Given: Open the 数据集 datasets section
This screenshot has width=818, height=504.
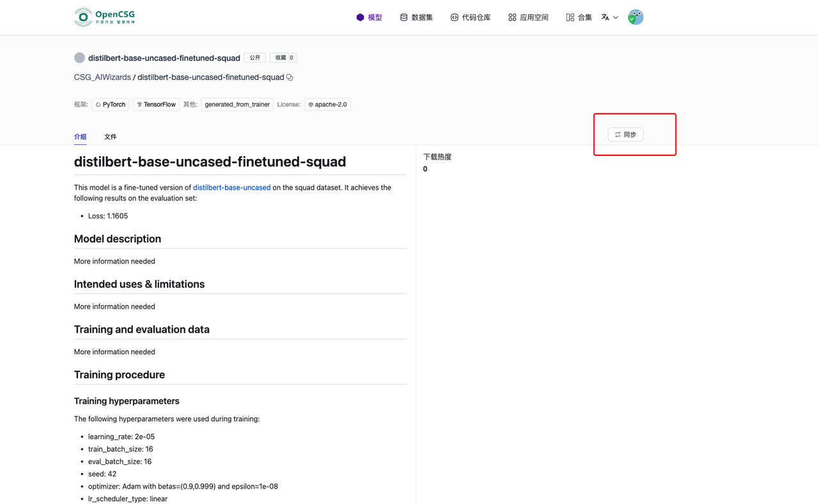Looking at the screenshot, I should pyautogui.click(x=416, y=17).
